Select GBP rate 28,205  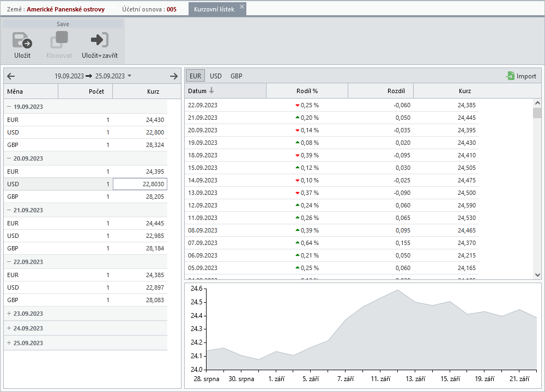pyautogui.click(x=155, y=197)
